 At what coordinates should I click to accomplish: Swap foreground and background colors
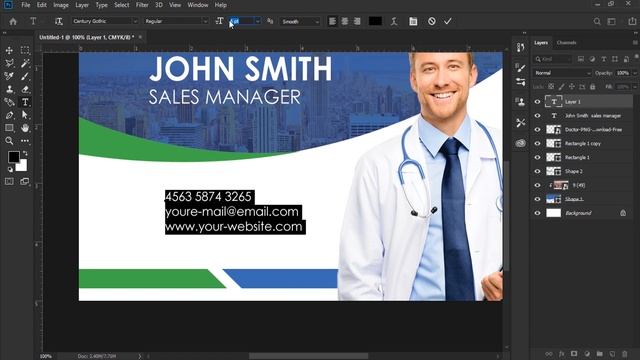(25, 153)
